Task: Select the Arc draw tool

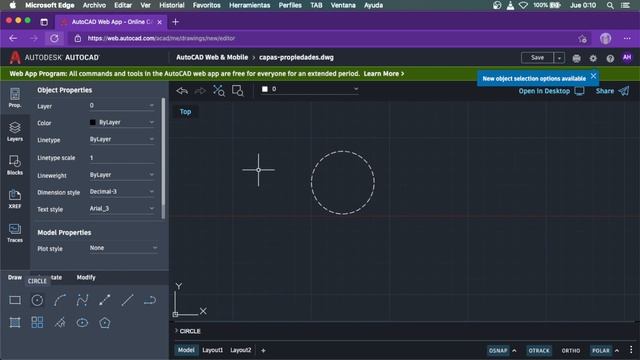Action: click(x=60, y=300)
